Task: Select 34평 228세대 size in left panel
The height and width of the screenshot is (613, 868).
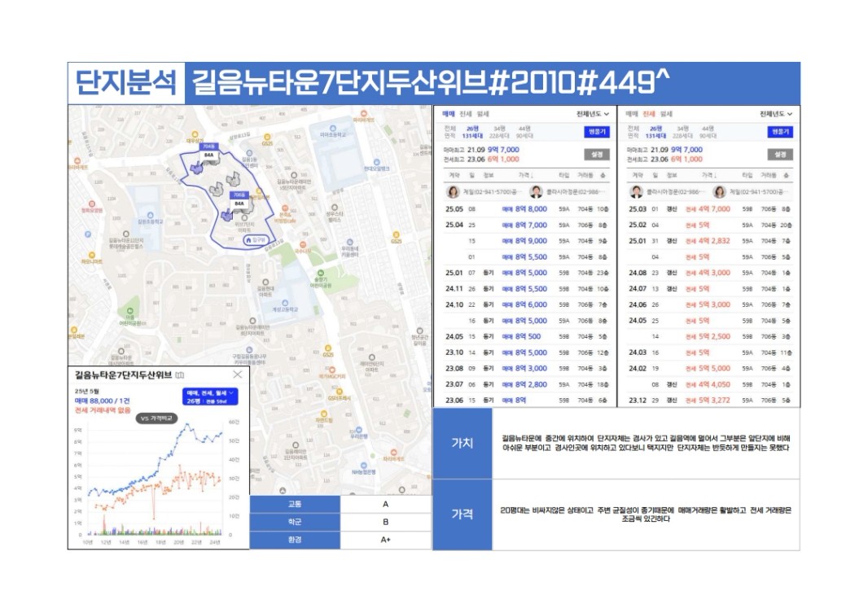Action: pos(499,132)
